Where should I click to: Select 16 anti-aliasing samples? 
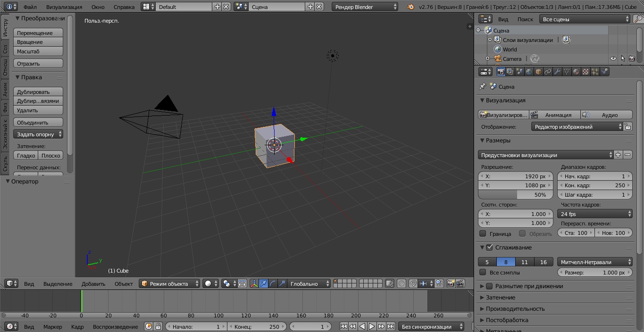click(543, 262)
